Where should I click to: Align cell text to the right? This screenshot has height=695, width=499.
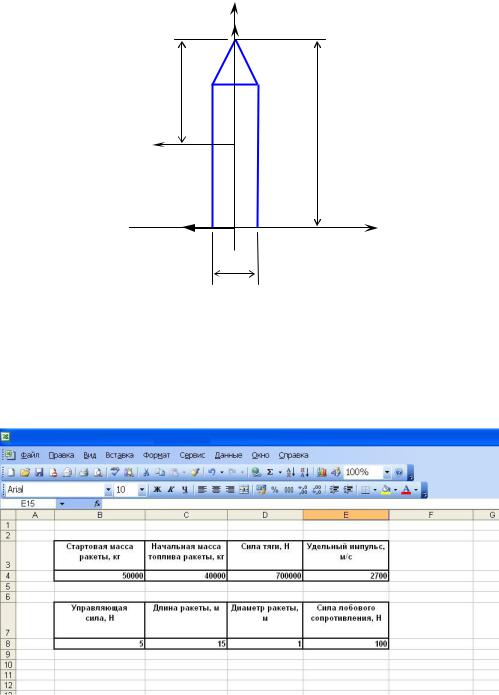point(230,490)
